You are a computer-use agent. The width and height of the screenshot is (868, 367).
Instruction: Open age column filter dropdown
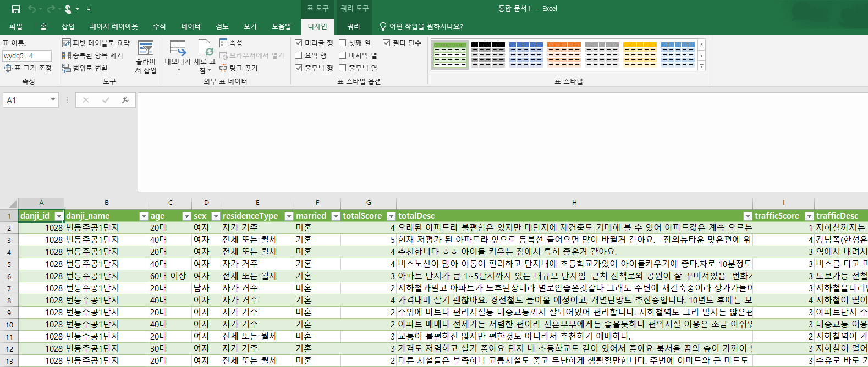click(x=186, y=216)
